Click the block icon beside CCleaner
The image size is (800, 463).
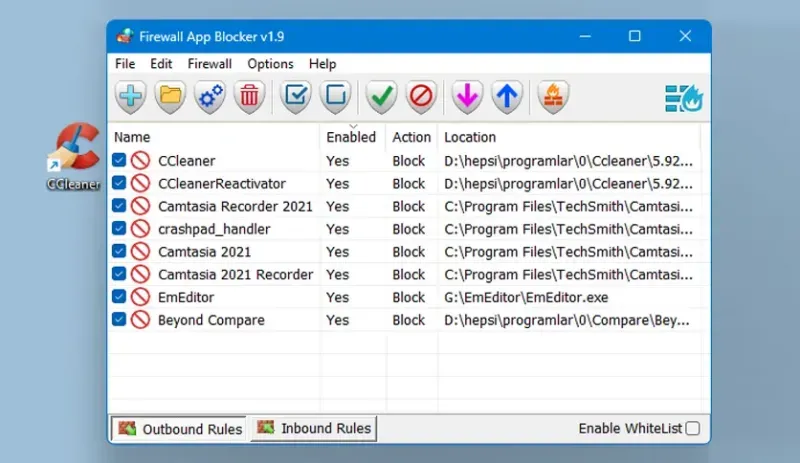[140, 160]
